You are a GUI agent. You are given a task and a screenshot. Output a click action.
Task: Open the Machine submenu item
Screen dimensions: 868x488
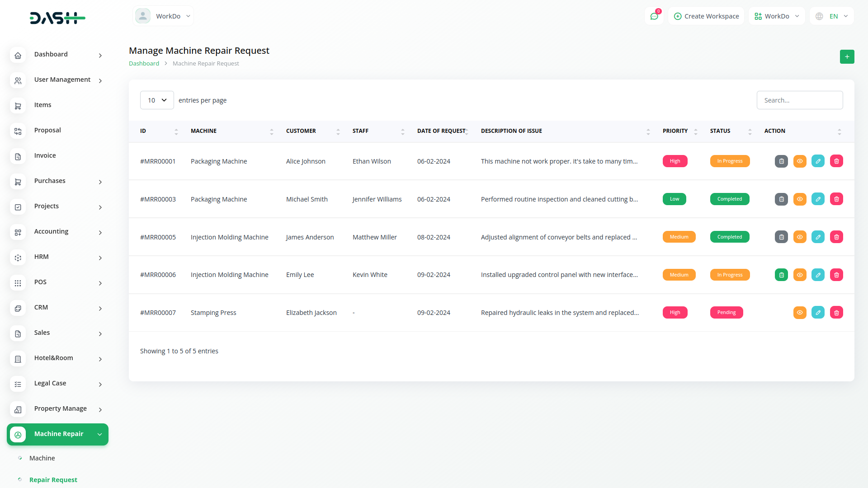42,458
